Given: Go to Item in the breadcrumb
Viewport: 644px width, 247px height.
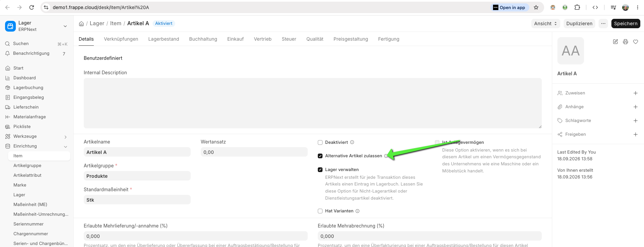Looking at the screenshot, I should (116, 24).
